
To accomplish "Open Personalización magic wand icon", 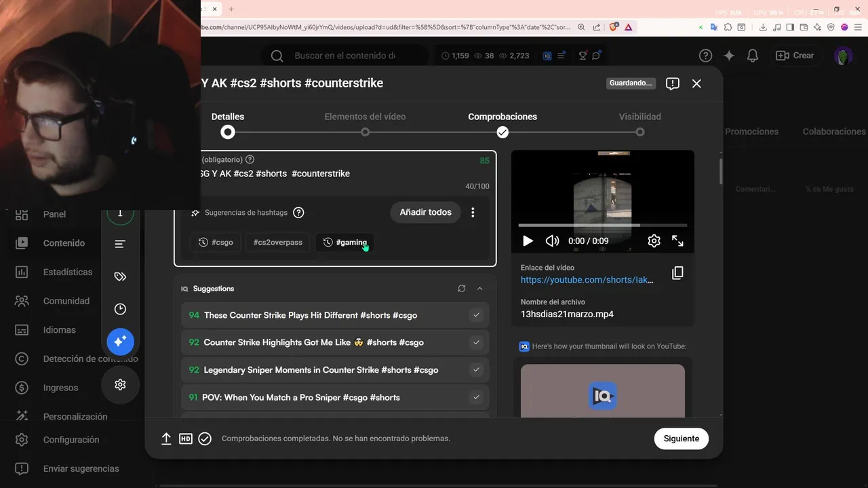I will [x=22, y=416].
